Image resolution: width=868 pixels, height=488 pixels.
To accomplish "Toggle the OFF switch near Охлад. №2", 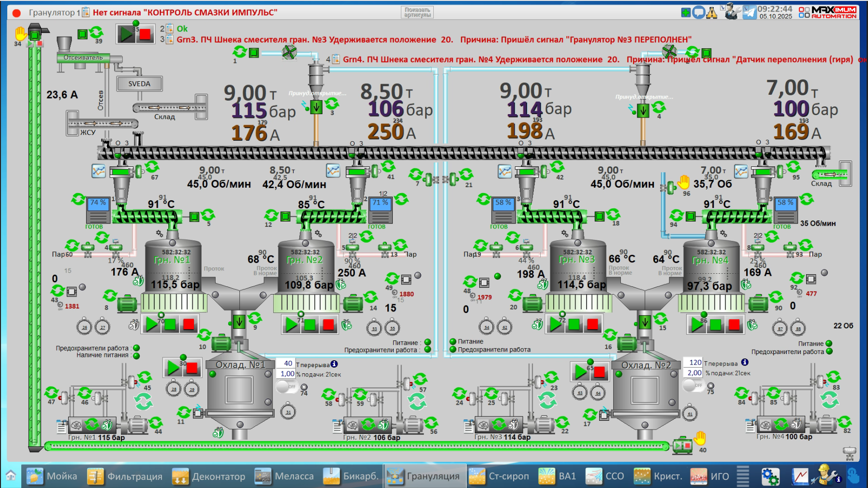I will [x=692, y=385].
